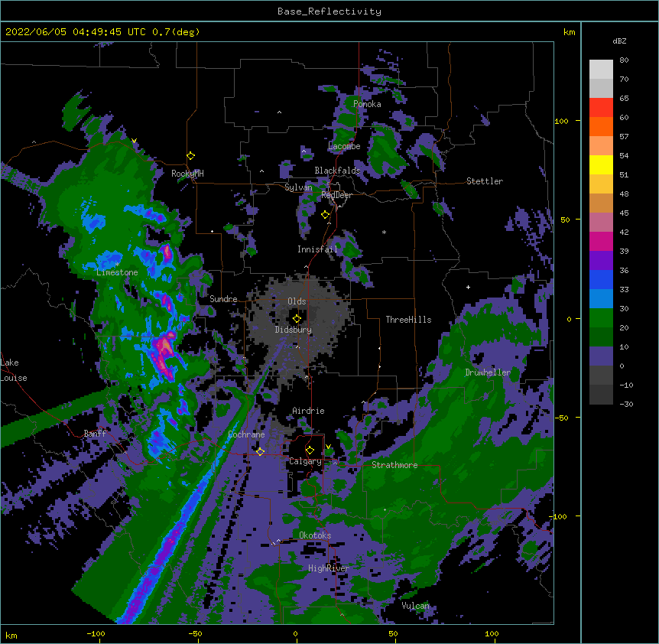Image resolution: width=659 pixels, height=644 pixels.
Task: Select the HighRiver label
Action: (329, 568)
